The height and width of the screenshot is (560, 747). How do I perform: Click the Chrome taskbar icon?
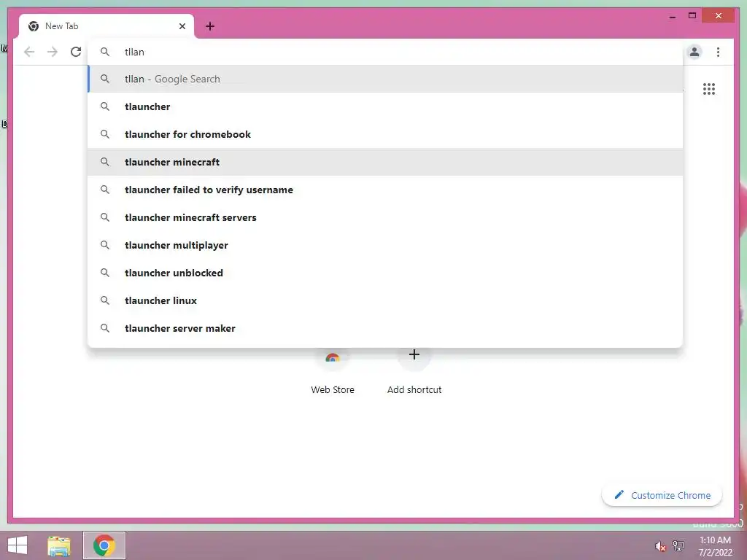pos(104,545)
